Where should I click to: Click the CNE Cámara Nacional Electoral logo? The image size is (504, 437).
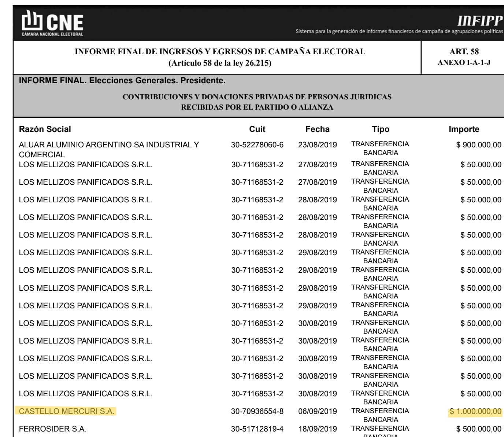point(52,23)
